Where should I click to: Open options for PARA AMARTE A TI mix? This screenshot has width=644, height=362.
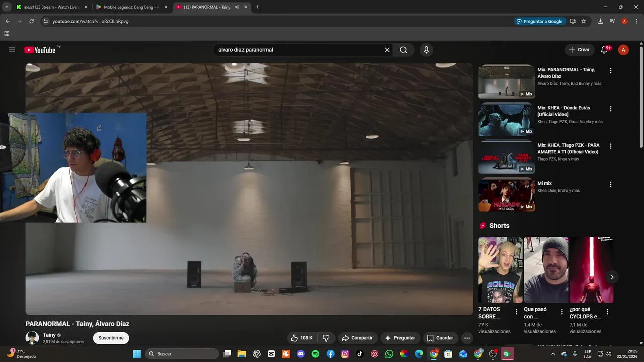[611, 146]
